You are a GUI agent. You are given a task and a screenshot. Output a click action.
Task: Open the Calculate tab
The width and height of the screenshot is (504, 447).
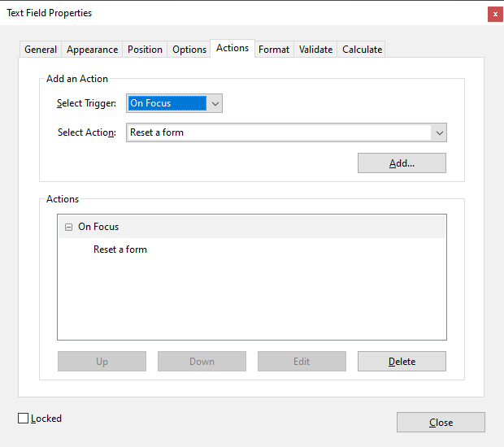[x=362, y=50]
